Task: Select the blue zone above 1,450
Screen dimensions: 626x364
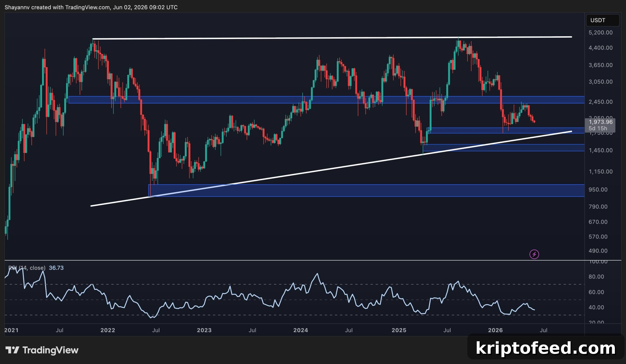Action: (x=503, y=148)
